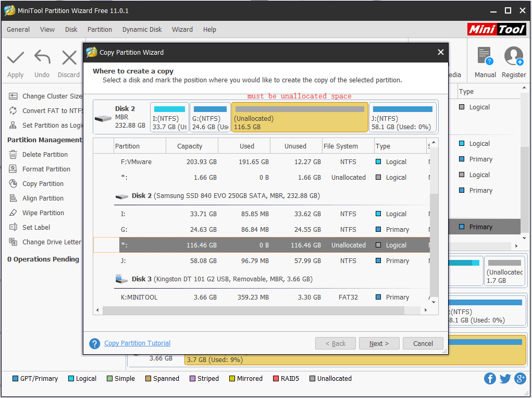Sort by the File System column header

pyautogui.click(x=348, y=146)
